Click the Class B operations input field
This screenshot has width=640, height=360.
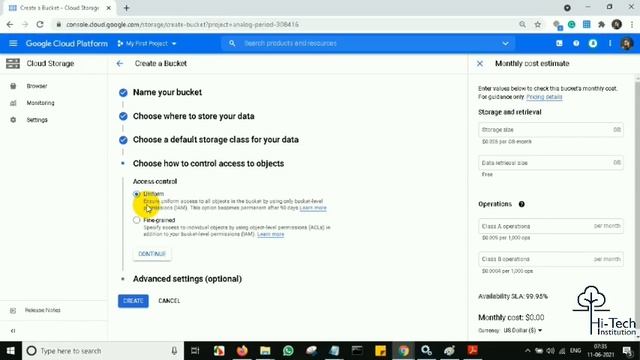[x=551, y=259]
